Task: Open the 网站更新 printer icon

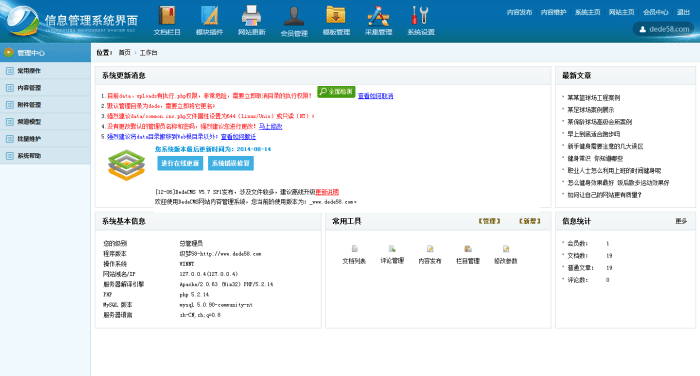Action: click(x=251, y=16)
